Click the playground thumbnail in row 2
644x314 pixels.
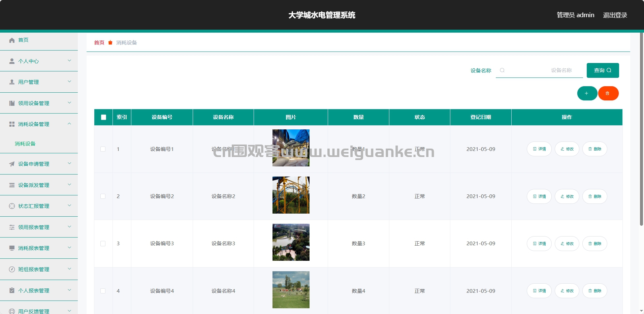(291, 195)
